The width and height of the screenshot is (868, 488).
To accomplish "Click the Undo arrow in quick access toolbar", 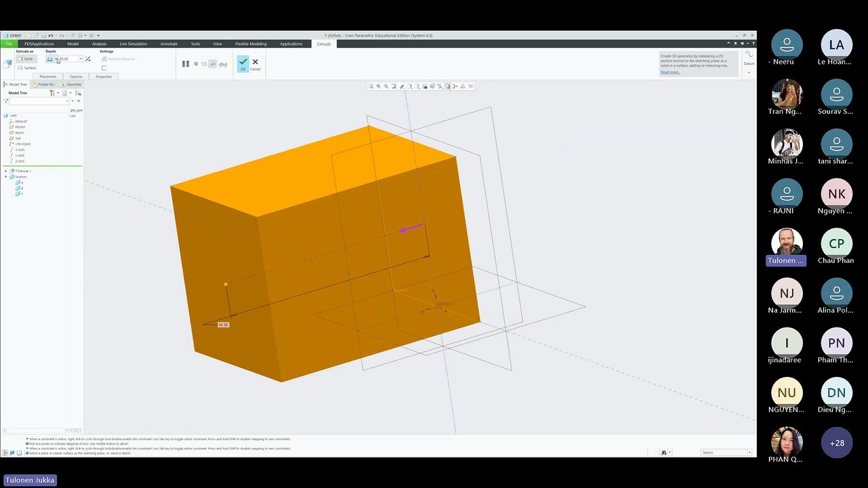I will (x=50, y=35).
